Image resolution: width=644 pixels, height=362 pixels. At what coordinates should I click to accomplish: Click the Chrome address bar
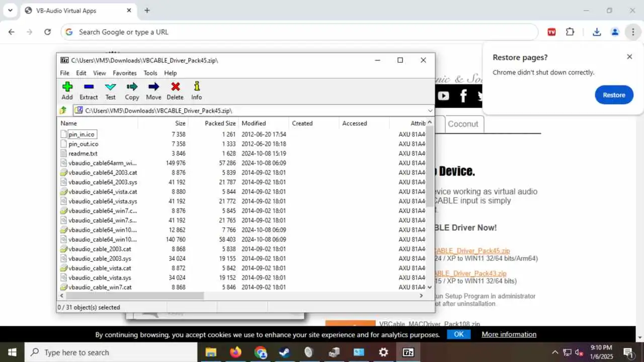(x=299, y=32)
